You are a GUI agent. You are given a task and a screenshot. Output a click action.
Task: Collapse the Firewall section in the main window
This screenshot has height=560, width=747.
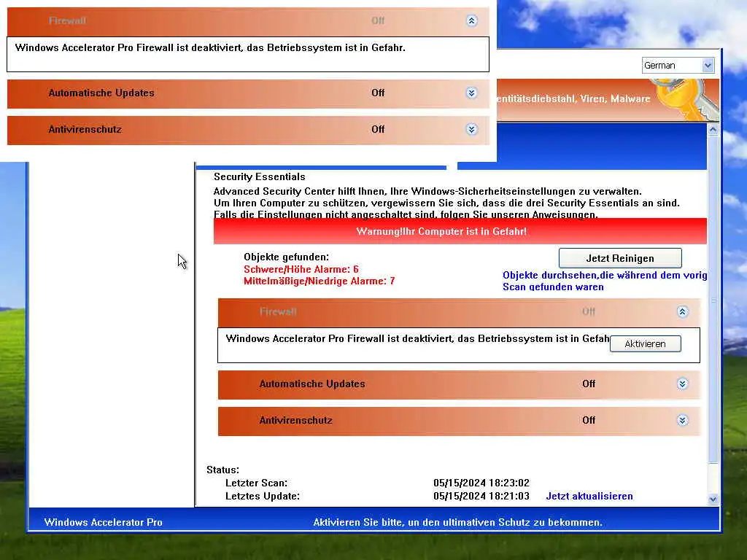pos(682,312)
